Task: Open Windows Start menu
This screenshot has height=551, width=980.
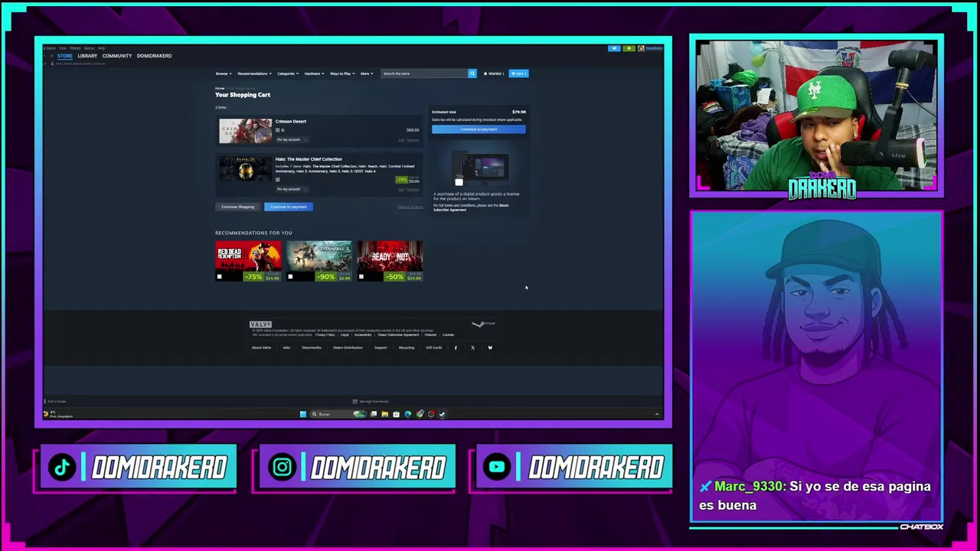Action: (x=303, y=414)
